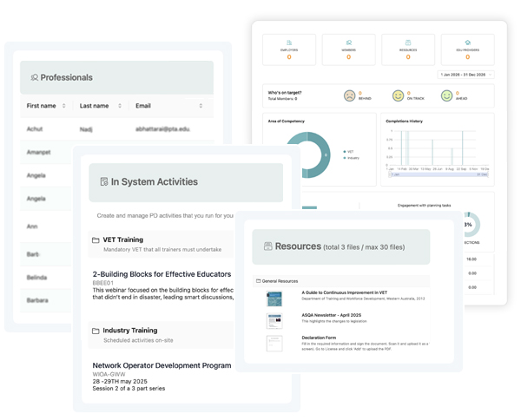Viewport: 521px width, 420px height.
Task: Toggle the Industry legend entry
Action: [351, 158]
